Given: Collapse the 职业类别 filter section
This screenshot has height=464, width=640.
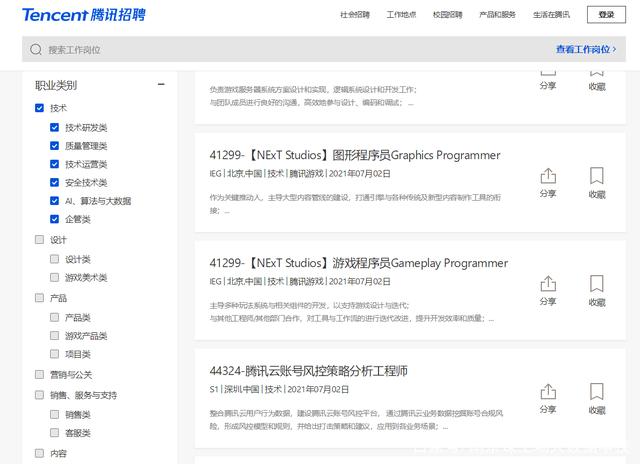Looking at the screenshot, I should point(161,84).
